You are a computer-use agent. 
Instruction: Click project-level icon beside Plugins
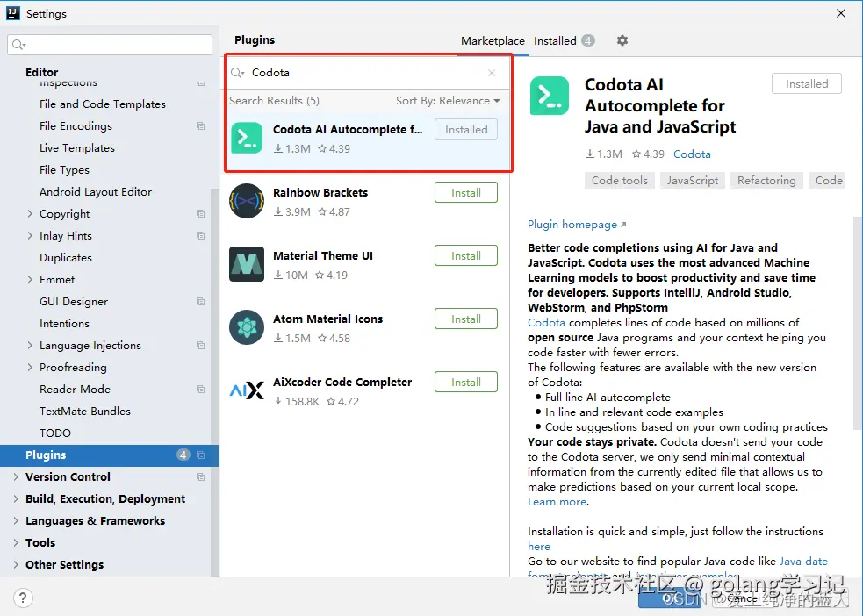click(200, 455)
